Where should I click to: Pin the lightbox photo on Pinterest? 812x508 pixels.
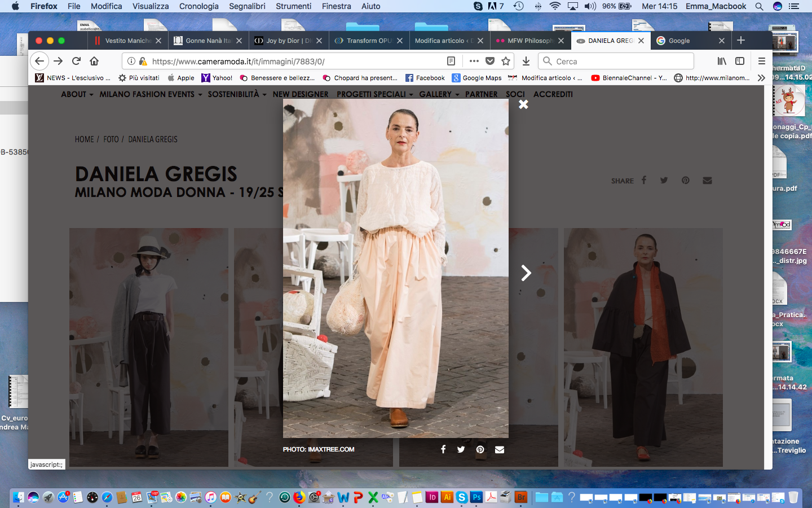[480, 449]
